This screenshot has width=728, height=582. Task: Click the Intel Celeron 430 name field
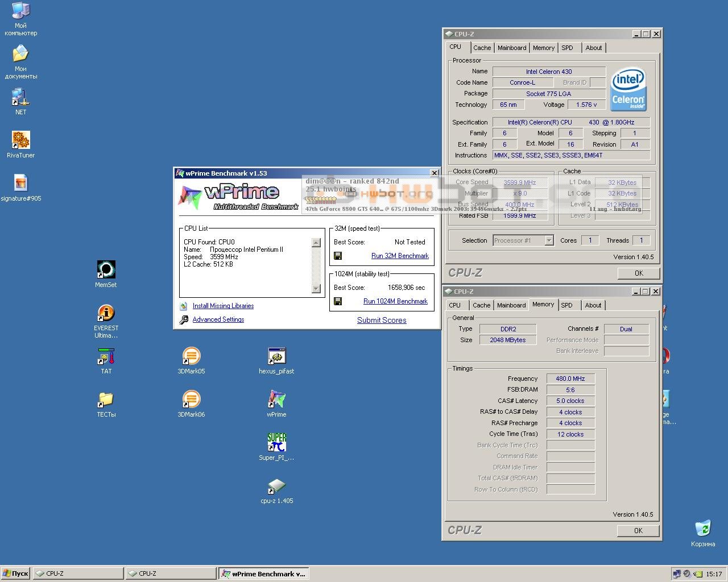tap(549, 72)
